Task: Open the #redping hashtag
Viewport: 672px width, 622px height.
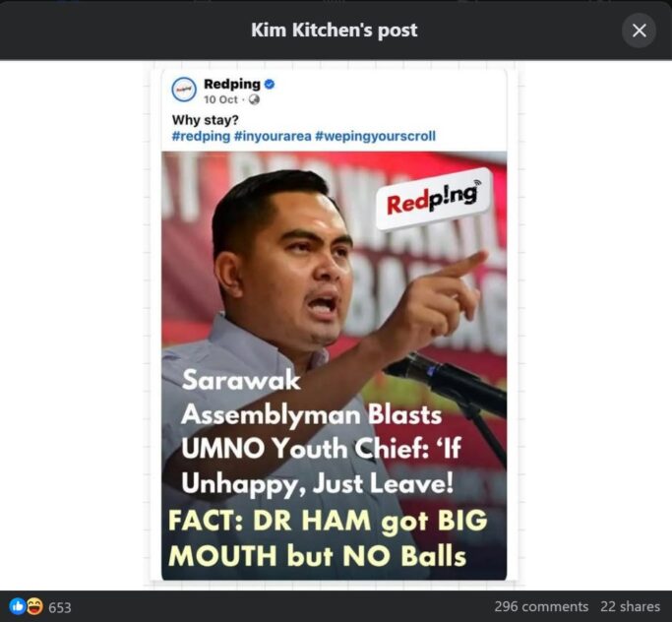Action: 201,136
